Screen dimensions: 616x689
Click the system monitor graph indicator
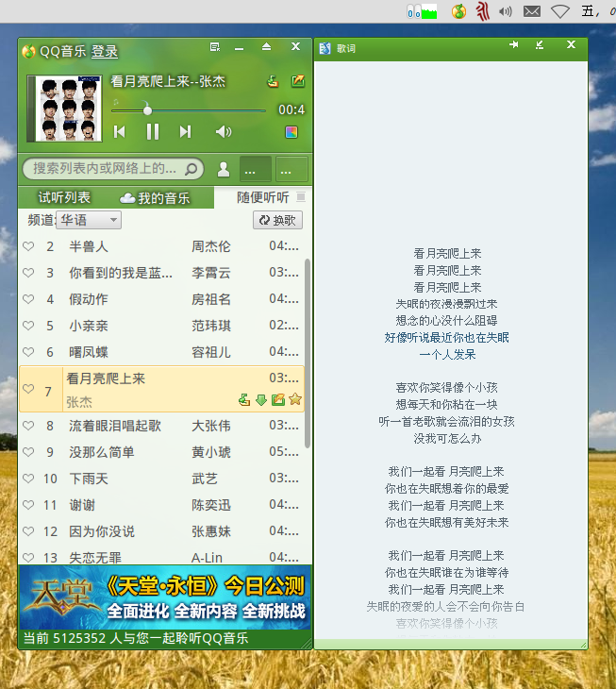click(422, 11)
